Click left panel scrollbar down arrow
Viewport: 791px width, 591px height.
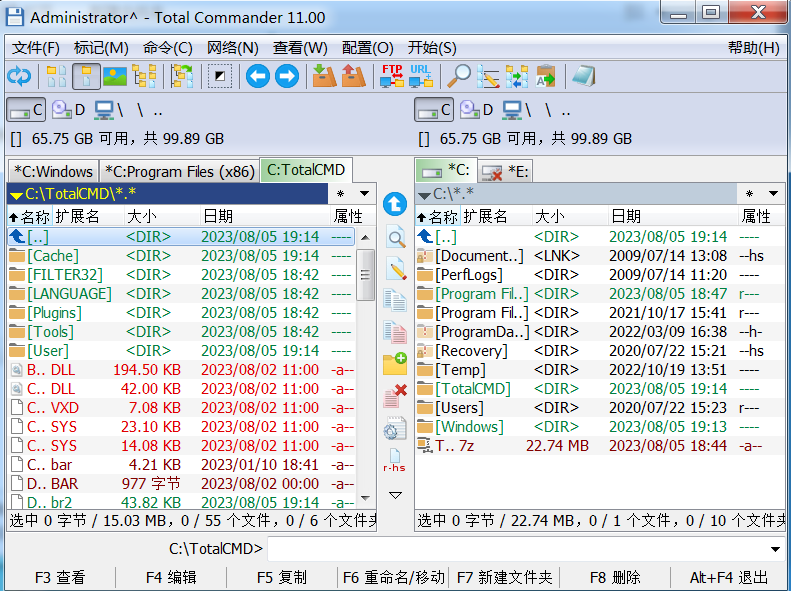click(366, 498)
